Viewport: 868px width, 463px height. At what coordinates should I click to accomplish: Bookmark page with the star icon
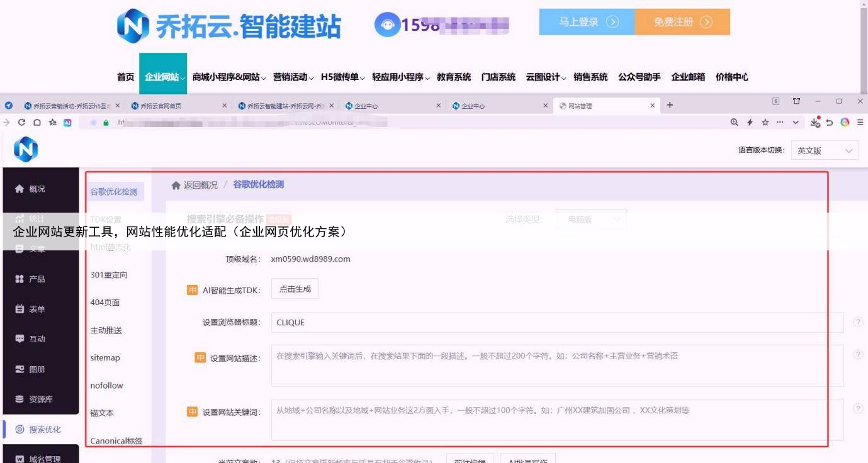pos(765,123)
